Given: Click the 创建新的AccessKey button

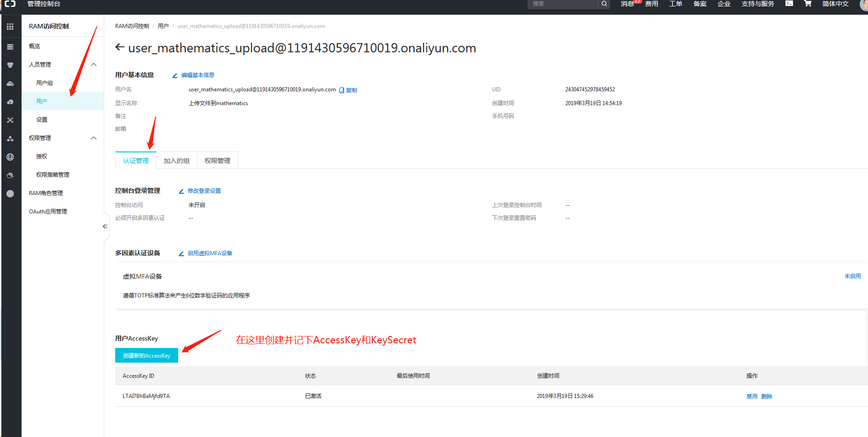Looking at the screenshot, I should (146, 355).
